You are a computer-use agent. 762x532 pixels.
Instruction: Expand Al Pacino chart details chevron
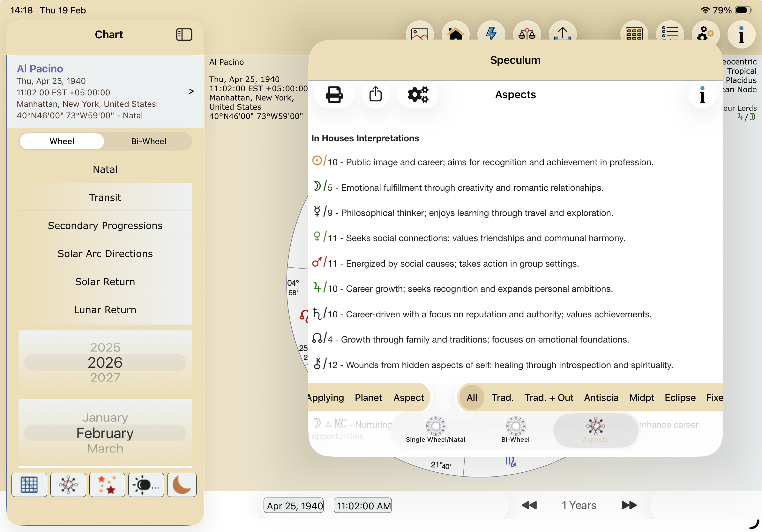tap(191, 91)
